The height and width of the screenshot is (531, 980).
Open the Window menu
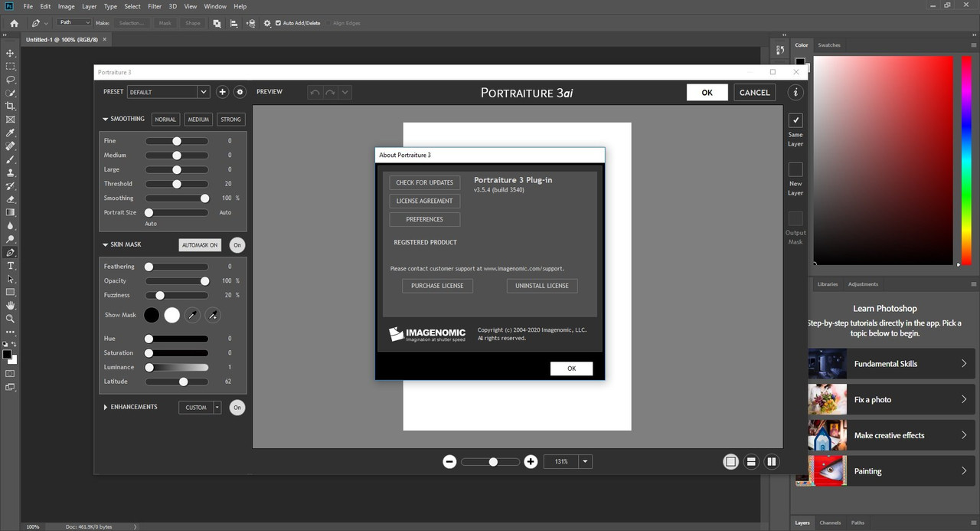pos(214,6)
